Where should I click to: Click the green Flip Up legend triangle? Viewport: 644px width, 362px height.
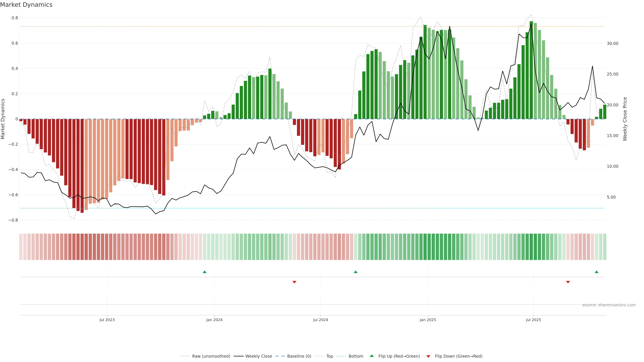coord(372,356)
